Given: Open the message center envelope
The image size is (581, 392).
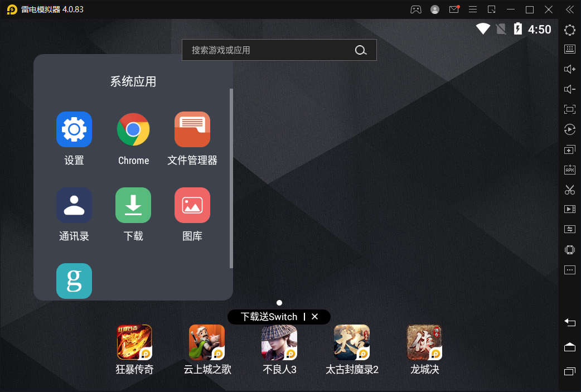Looking at the screenshot, I should [453, 9].
